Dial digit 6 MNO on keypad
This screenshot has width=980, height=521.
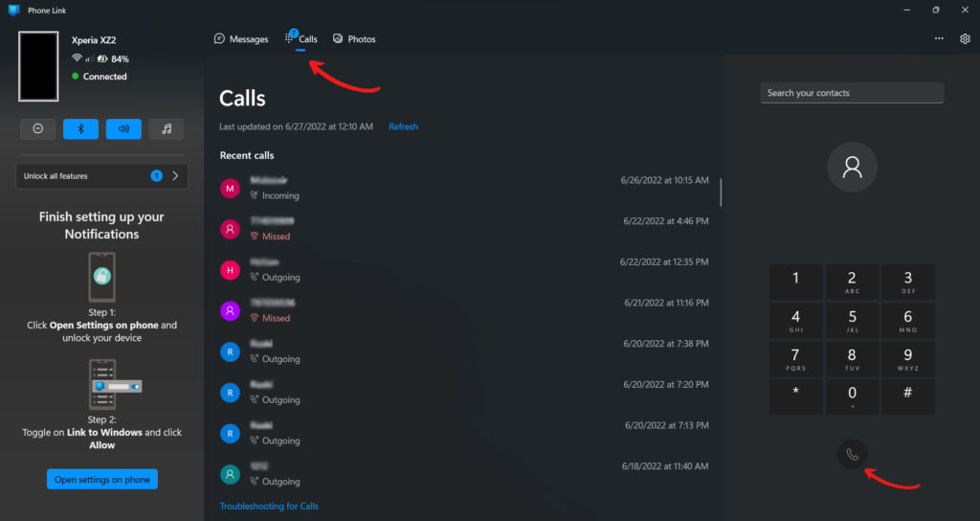coord(908,320)
